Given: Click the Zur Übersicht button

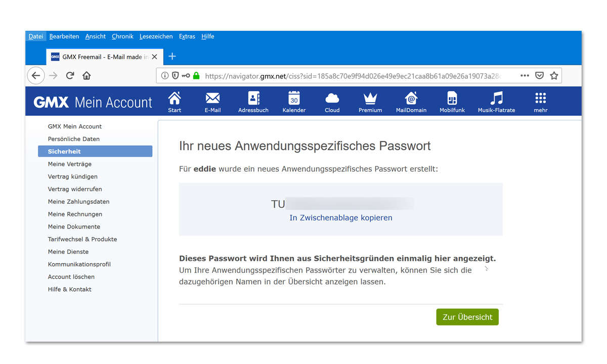Looking at the screenshot, I should (467, 317).
